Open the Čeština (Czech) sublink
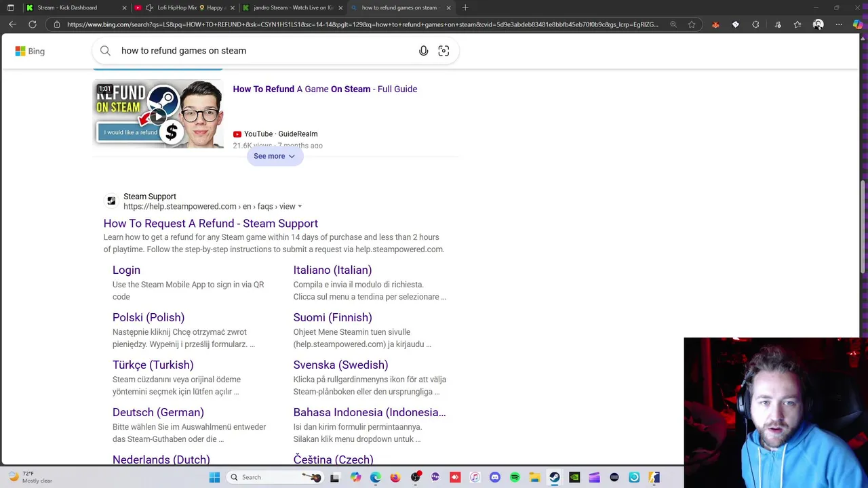868x488 pixels. click(333, 459)
